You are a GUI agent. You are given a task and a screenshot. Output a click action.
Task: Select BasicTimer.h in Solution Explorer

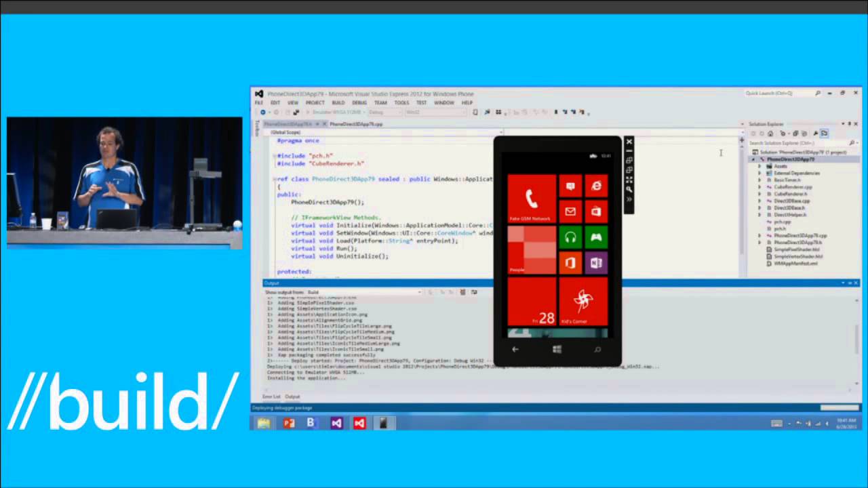pos(787,180)
